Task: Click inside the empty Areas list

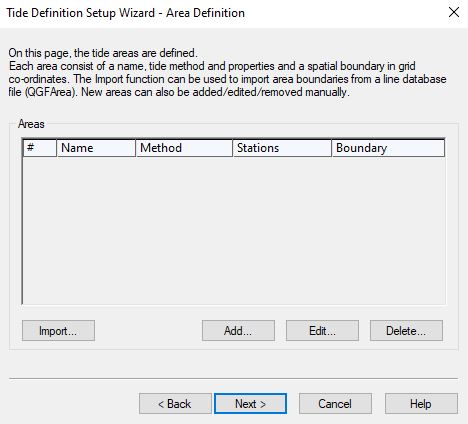Action: pyautogui.click(x=234, y=230)
